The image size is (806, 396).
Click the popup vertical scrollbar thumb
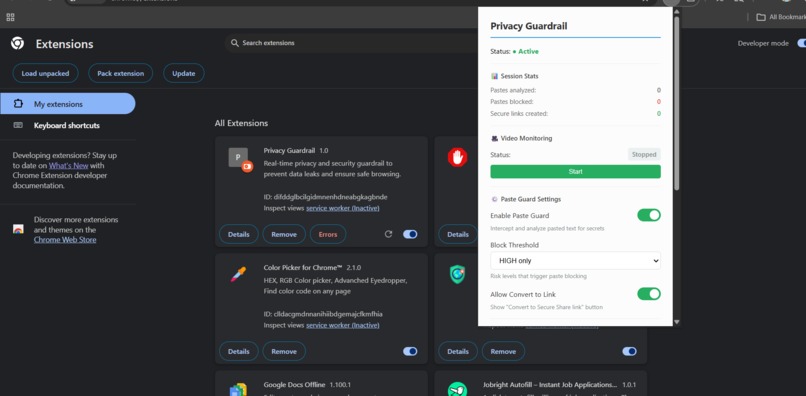(676, 103)
